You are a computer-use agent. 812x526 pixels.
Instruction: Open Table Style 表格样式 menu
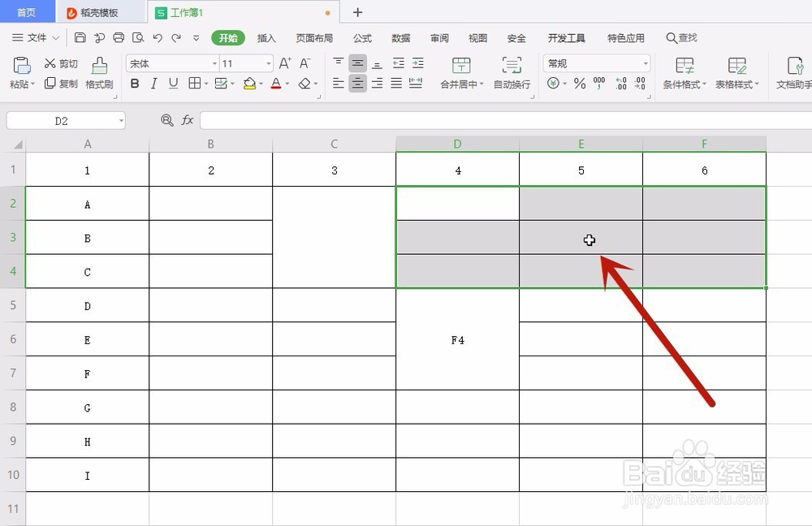pos(737,73)
